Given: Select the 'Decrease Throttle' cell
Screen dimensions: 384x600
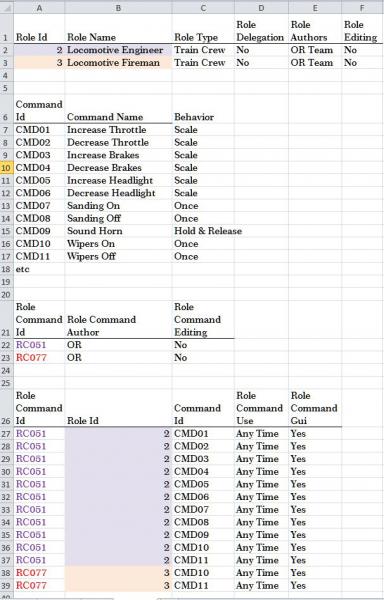Looking at the screenshot, I should pos(119,142).
